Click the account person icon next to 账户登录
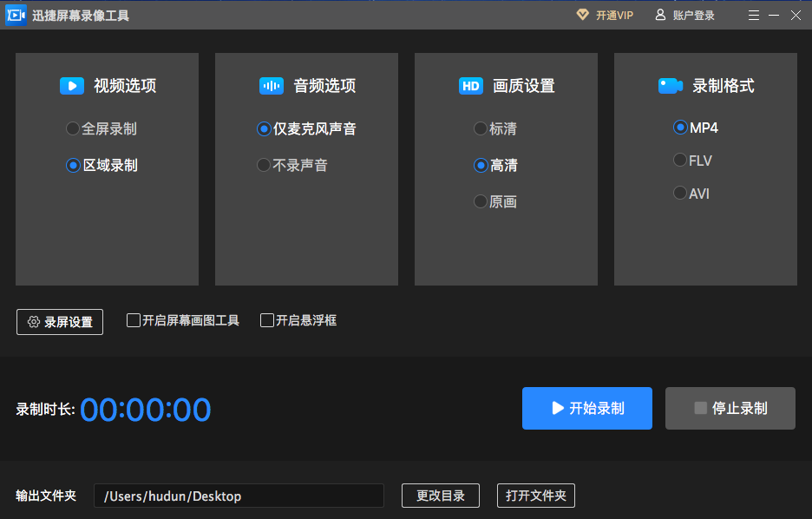Viewport: 812px width, 519px height. pyautogui.click(x=659, y=15)
